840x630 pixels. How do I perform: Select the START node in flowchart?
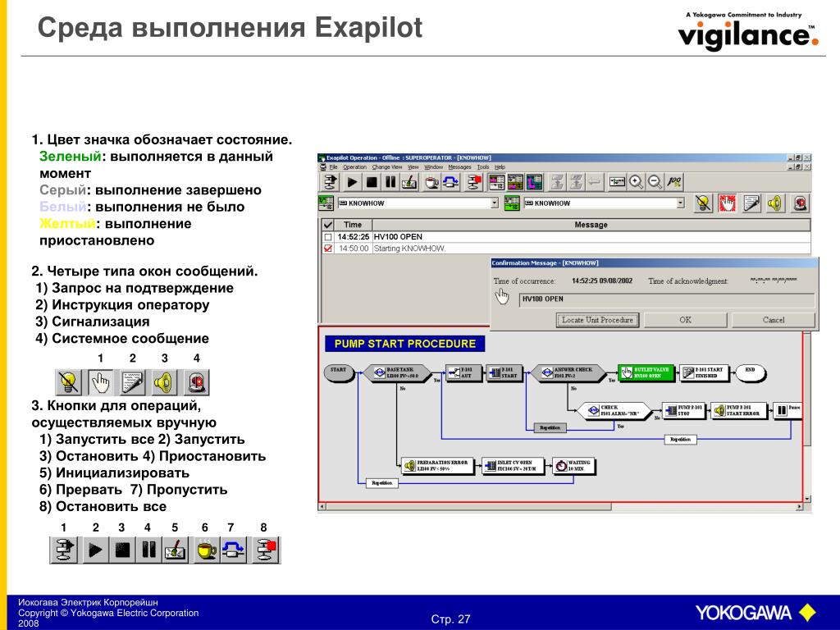(339, 373)
